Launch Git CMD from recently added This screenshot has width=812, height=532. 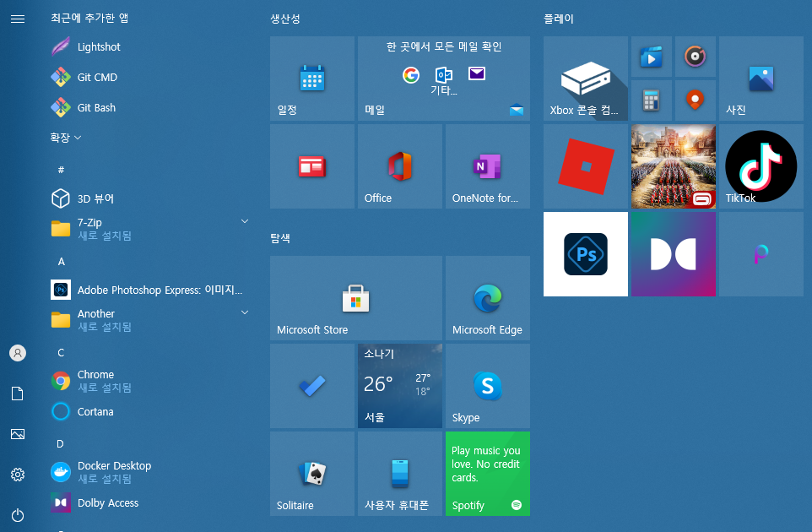(x=150, y=77)
